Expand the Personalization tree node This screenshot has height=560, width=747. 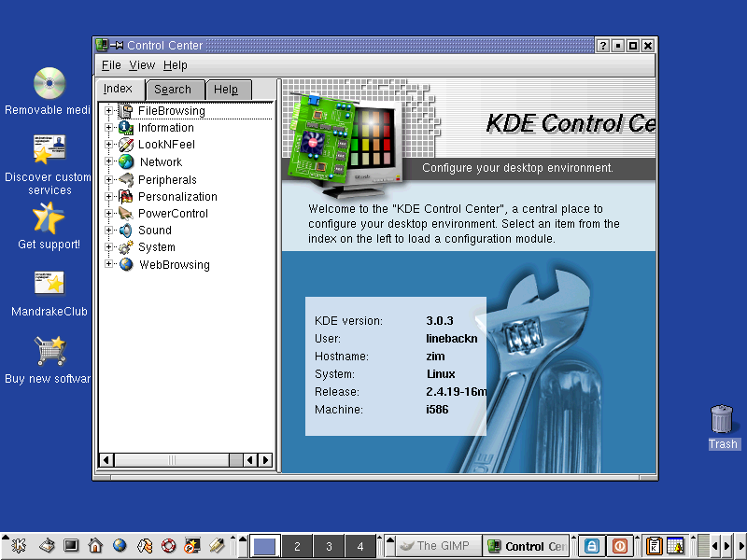[x=108, y=196]
